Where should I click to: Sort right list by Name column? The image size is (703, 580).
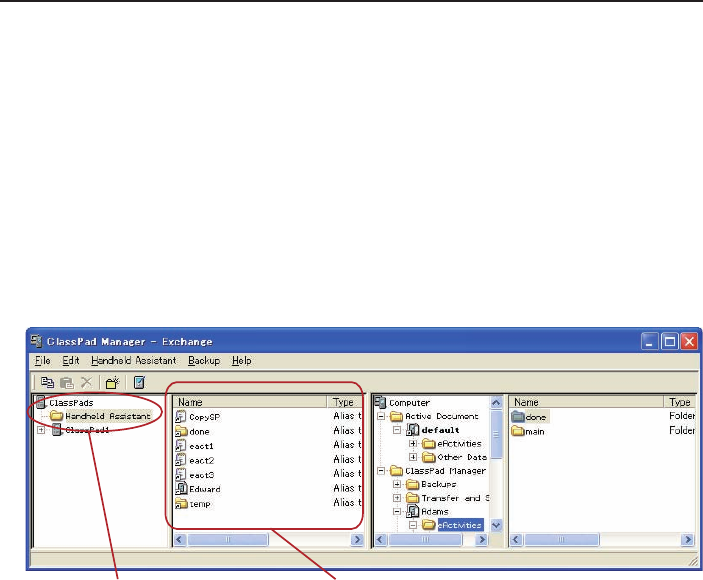point(586,402)
